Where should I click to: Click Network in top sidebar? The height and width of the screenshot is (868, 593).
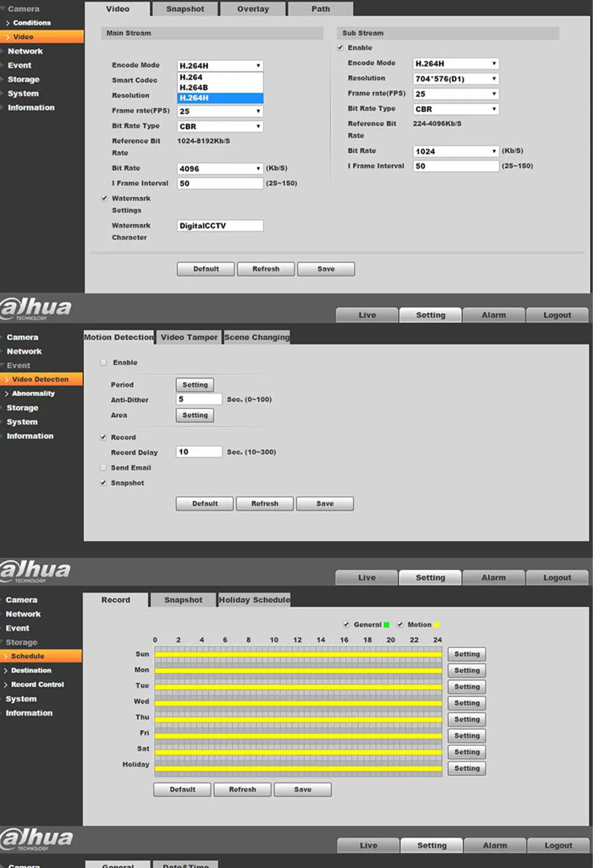pos(25,51)
